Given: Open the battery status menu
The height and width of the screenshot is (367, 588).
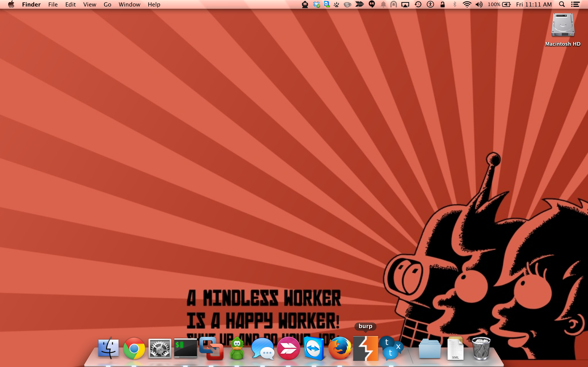Looking at the screenshot, I should (506, 4).
